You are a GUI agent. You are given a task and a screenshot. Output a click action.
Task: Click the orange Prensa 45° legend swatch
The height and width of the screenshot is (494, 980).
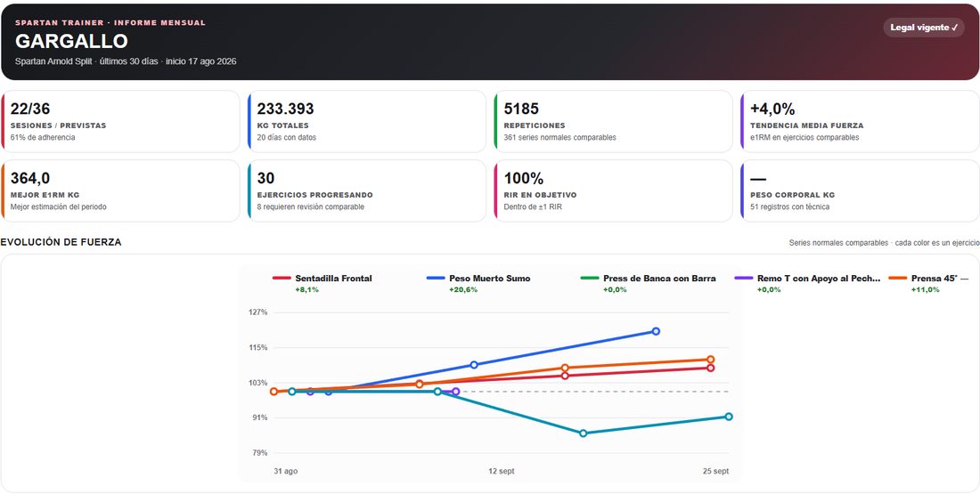[x=898, y=278]
